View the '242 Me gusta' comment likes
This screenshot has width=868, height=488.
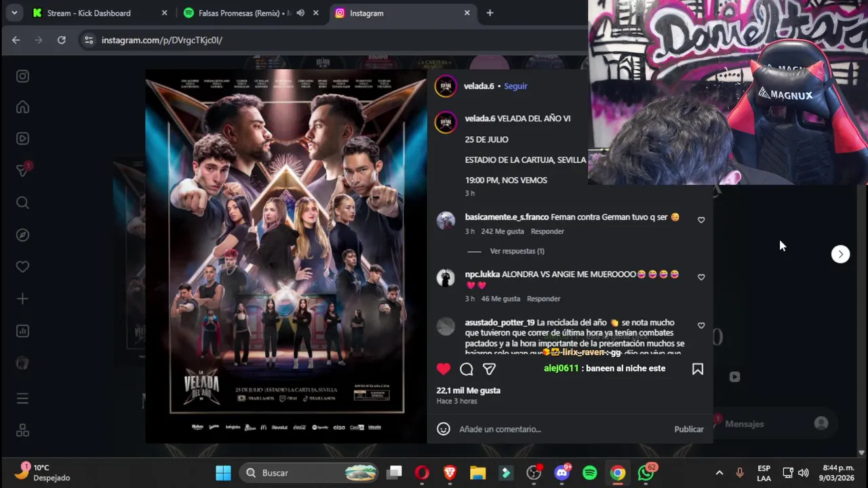[x=502, y=231]
